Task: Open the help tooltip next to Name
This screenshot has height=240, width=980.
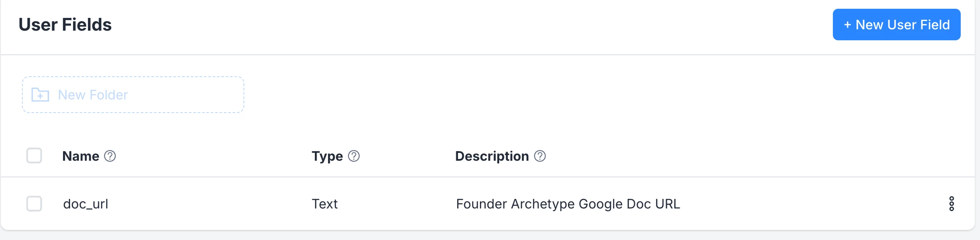Action: click(110, 156)
